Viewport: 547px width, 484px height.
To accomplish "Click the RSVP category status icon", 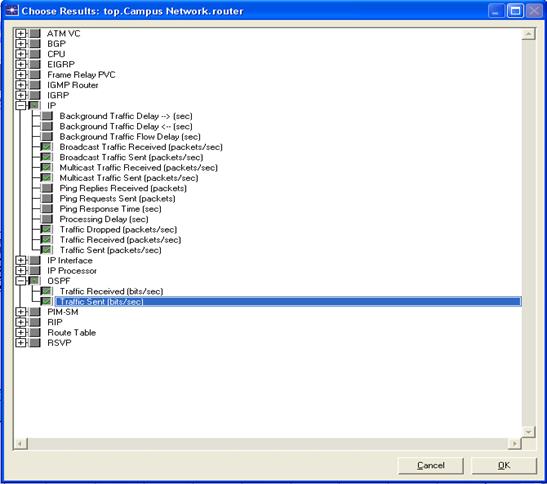I will (x=35, y=343).
